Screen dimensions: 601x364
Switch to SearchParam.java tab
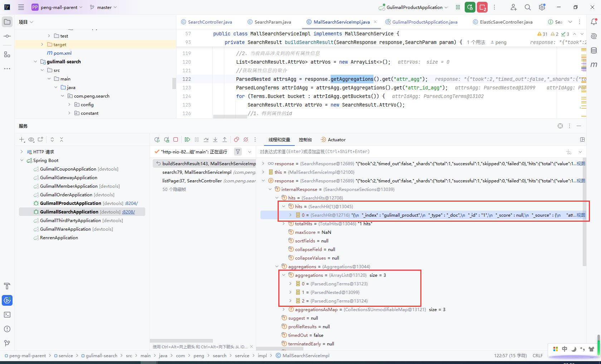pyautogui.click(x=269, y=22)
